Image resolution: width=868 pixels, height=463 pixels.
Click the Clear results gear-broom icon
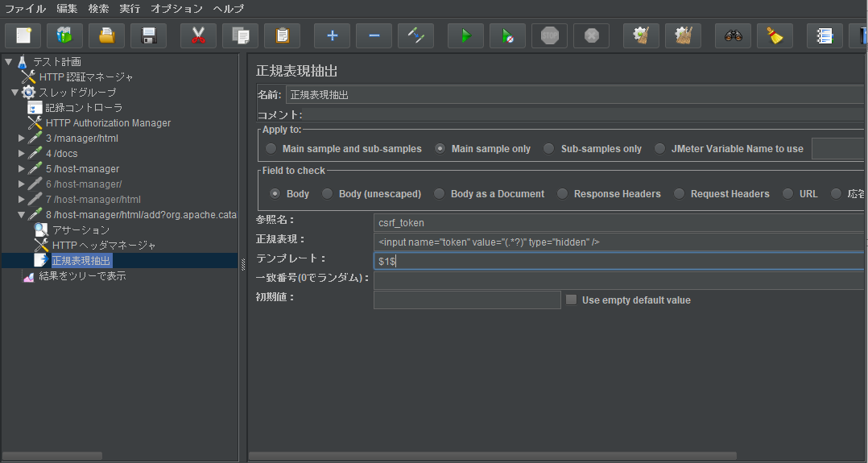641,36
